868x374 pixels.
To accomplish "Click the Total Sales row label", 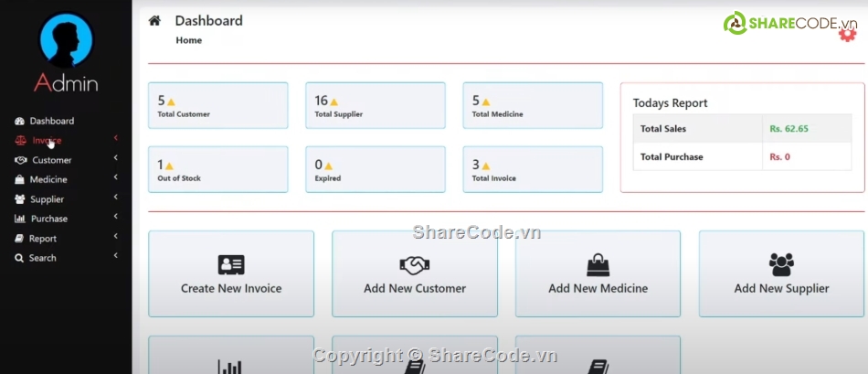I will tap(663, 129).
